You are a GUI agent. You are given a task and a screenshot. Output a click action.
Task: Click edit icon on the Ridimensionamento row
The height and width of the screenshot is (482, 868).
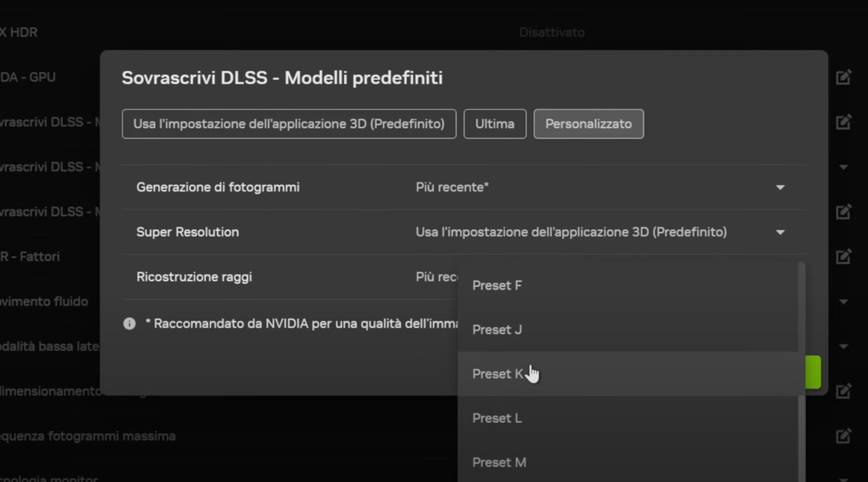point(844,390)
